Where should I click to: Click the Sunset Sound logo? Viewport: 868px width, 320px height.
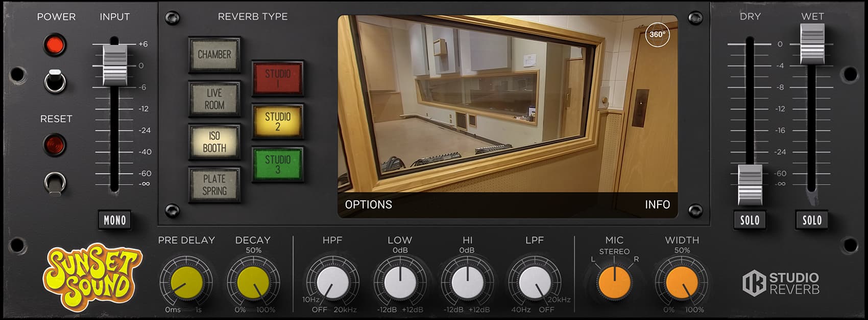92,277
